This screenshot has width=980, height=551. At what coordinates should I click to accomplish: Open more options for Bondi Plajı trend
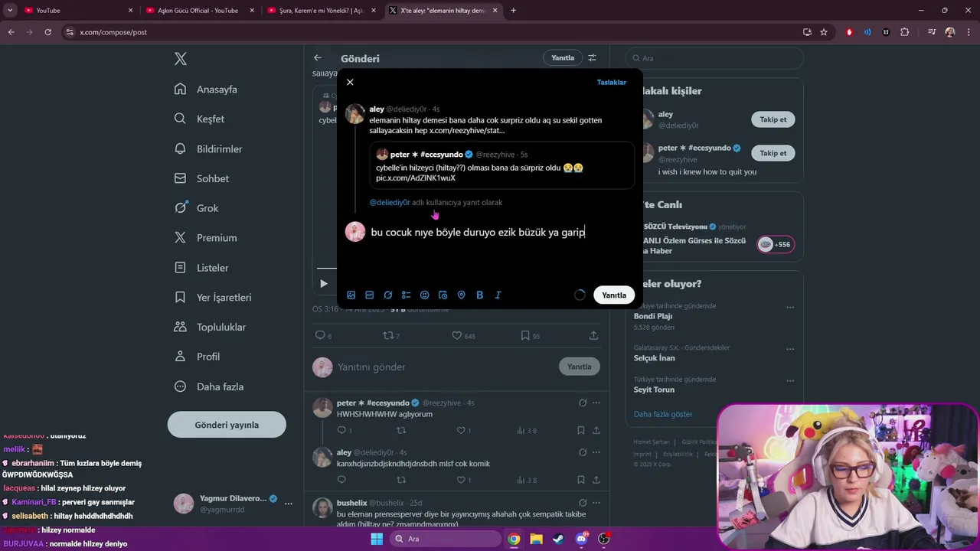[x=790, y=308]
